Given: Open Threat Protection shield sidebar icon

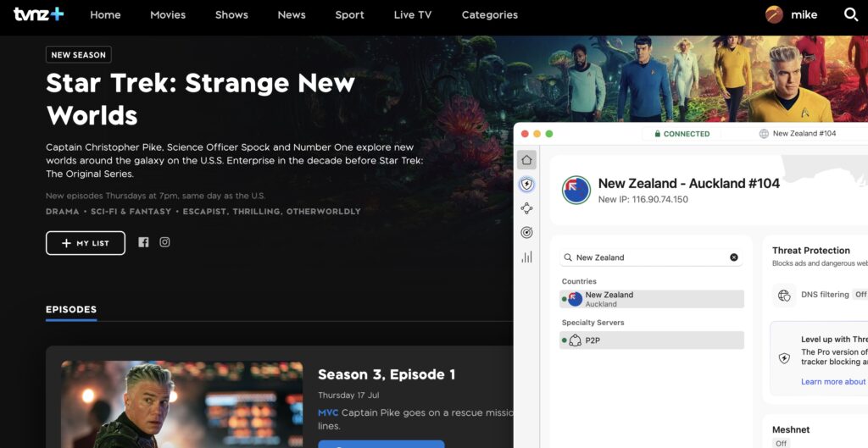Looking at the screenshot, I should tap(526, 184).
